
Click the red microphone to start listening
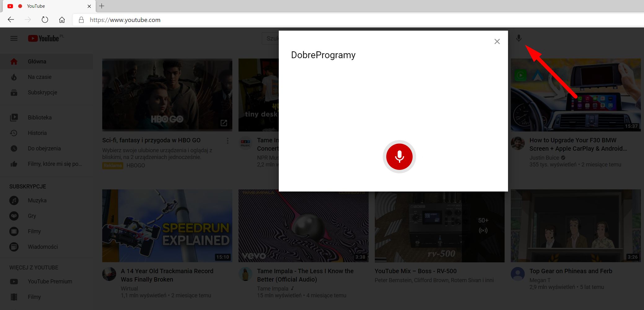pos(399,157)
